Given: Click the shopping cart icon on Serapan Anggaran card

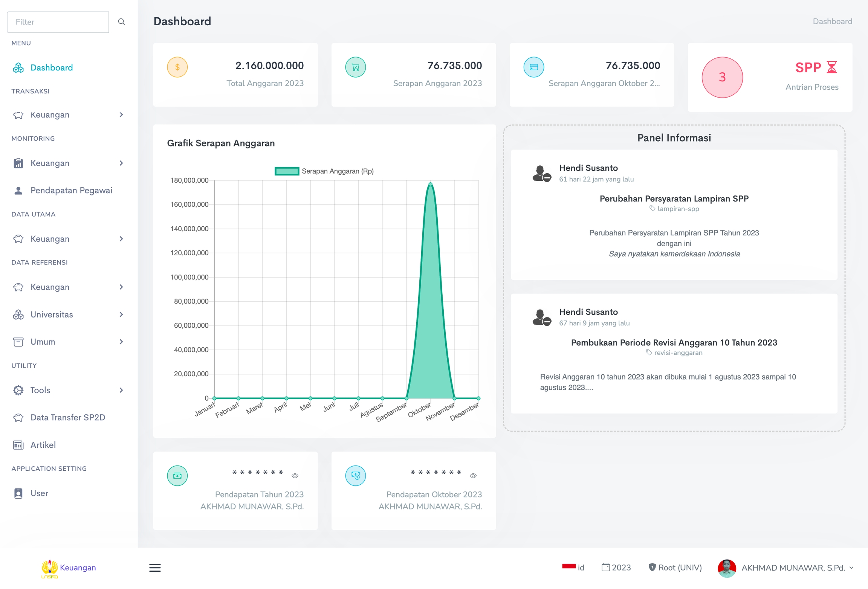Looking at the screenshot, I should pos(355,67).
